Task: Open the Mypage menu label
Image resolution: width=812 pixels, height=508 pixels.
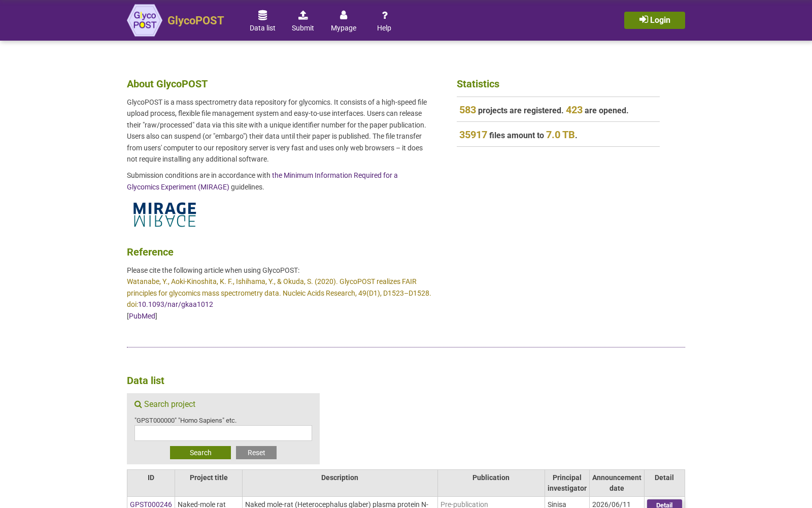Action: (344, 28)
